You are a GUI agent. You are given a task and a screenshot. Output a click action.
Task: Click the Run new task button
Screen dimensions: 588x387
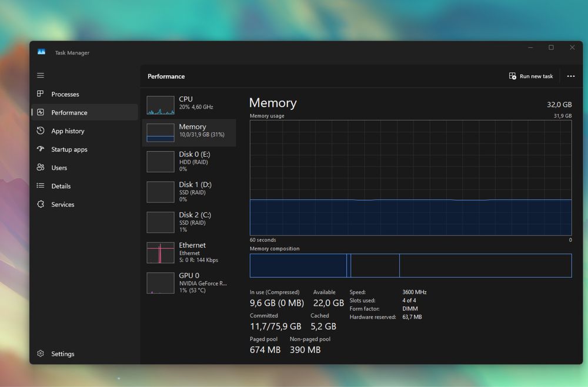click(x=531, y=76)
